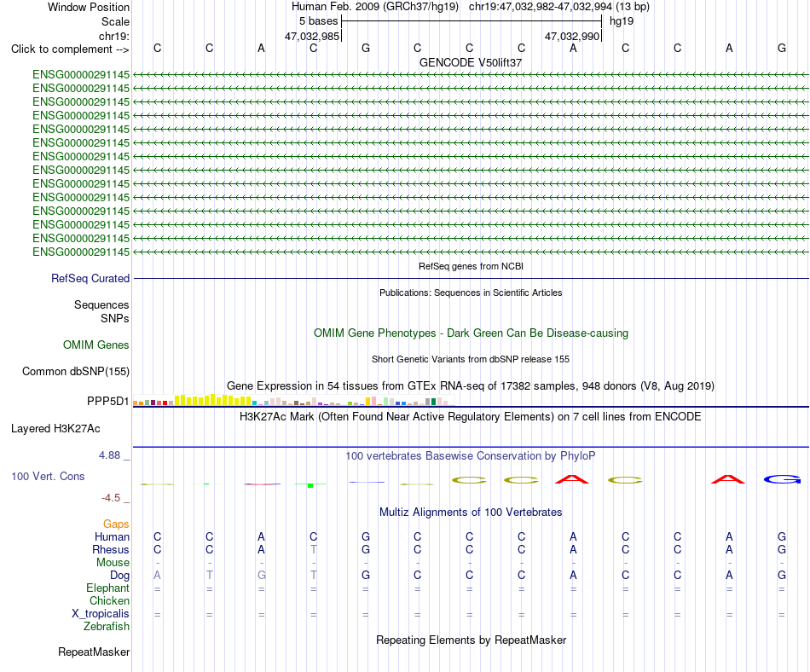The image size is (810, 672).
Task: Select the Elephant species label
Action: pos(107,588)
